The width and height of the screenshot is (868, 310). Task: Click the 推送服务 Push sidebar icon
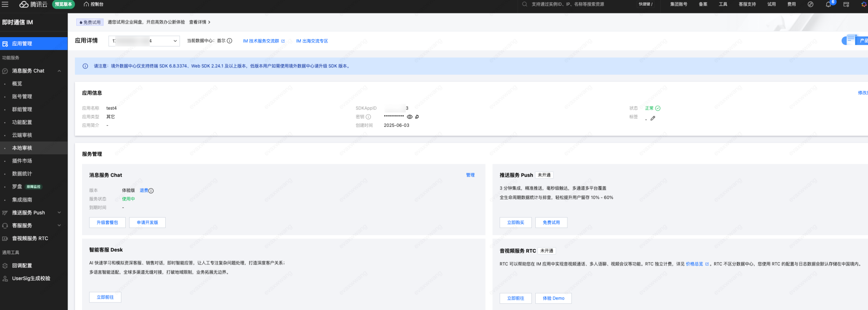click(x=5, y=213)
